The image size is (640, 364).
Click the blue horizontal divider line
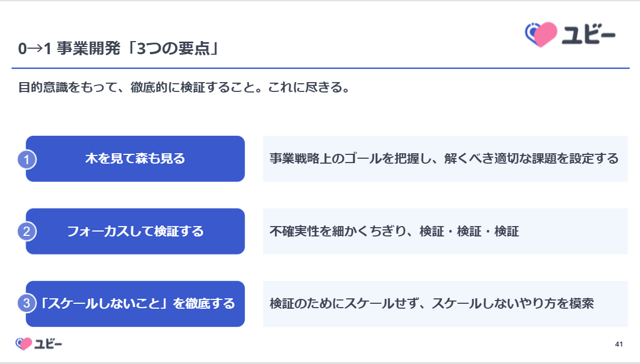point(320,68)
